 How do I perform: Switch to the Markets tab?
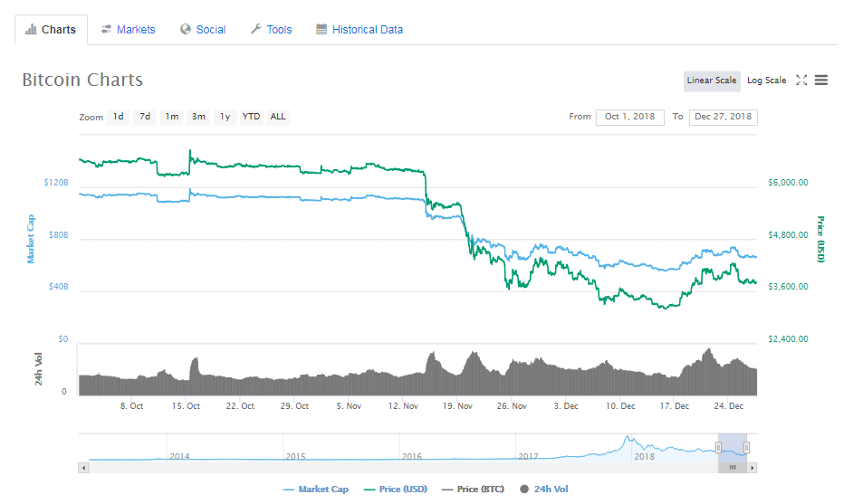click(129, 30)
